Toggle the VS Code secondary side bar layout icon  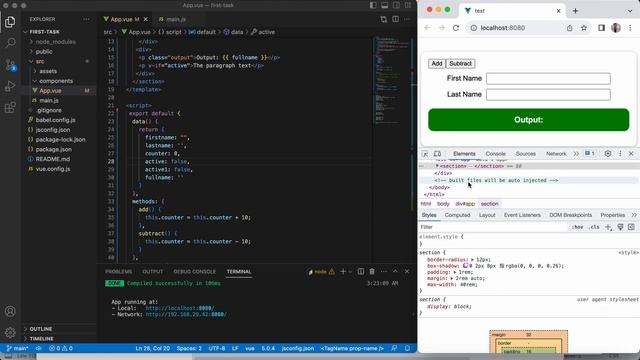pos(396,5)
